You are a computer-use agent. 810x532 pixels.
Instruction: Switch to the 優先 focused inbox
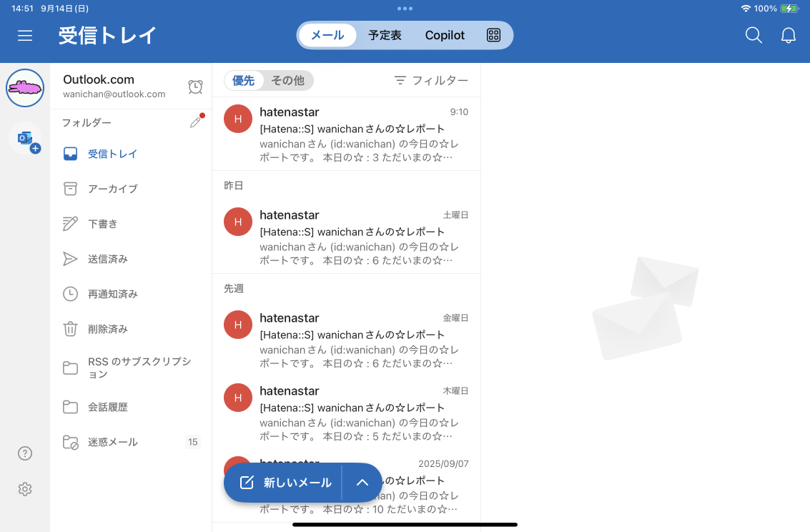pyautogui.click(x=243, y=81)
